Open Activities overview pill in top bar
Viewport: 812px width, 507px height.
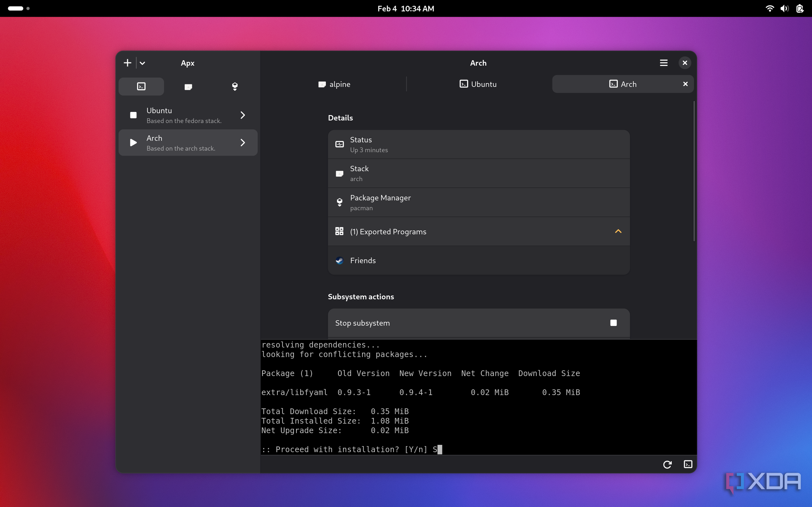[18, 8]
